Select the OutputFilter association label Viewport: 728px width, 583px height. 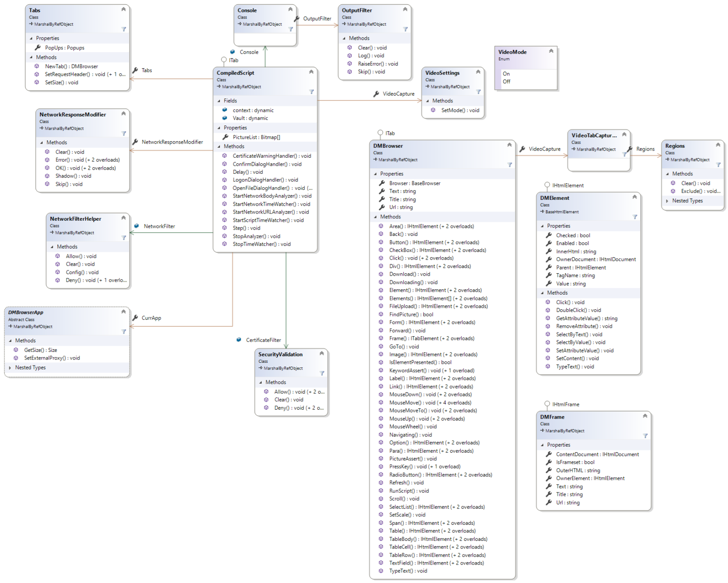[317, 19]
